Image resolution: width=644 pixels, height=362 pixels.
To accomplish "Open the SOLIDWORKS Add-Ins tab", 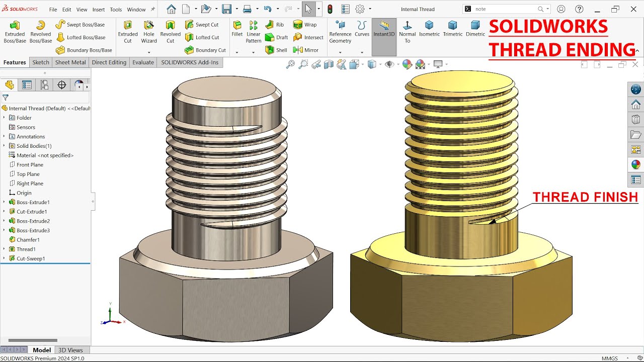I will [x=190, y=62].
